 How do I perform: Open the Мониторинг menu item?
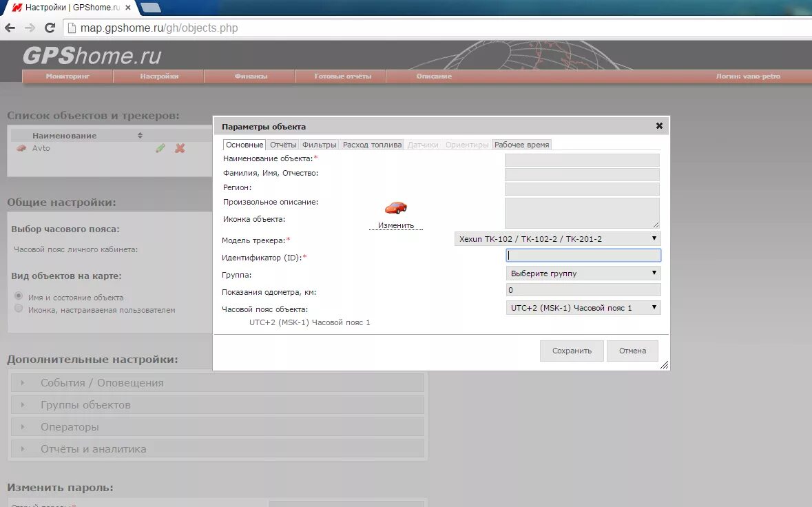[x=68, y=76]
